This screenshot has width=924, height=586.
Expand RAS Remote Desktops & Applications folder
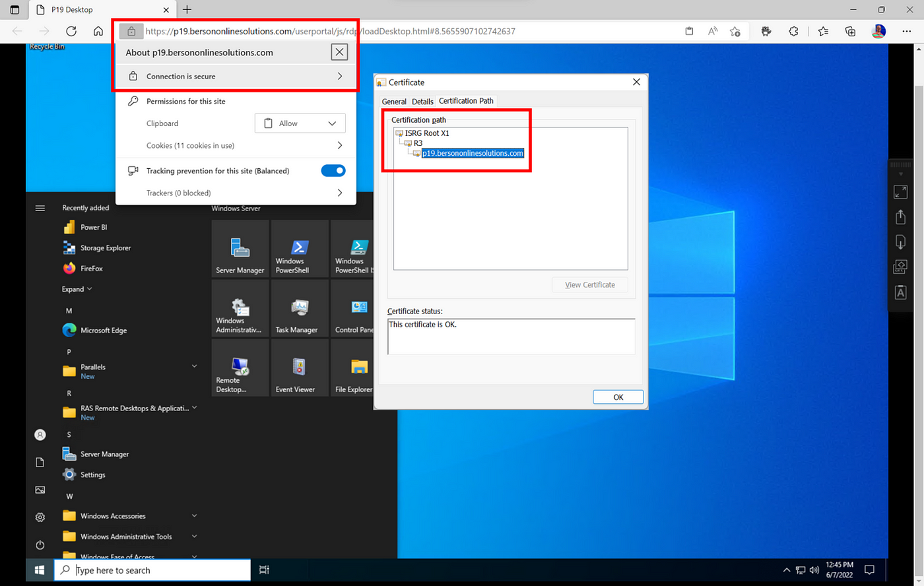pos(194,408)
